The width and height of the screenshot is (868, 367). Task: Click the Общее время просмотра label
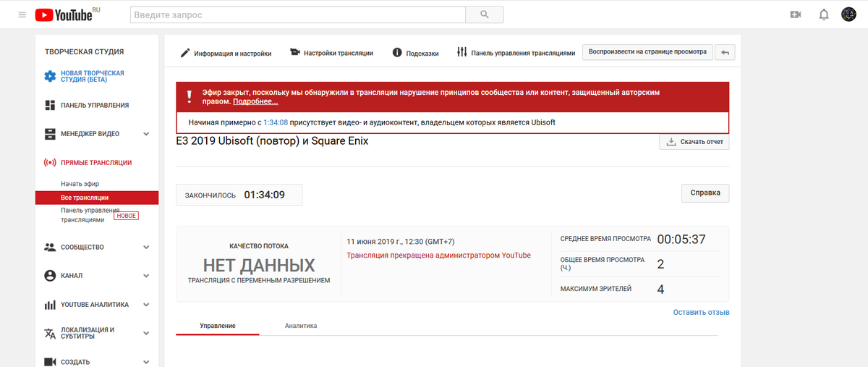[x=604, y=263]
